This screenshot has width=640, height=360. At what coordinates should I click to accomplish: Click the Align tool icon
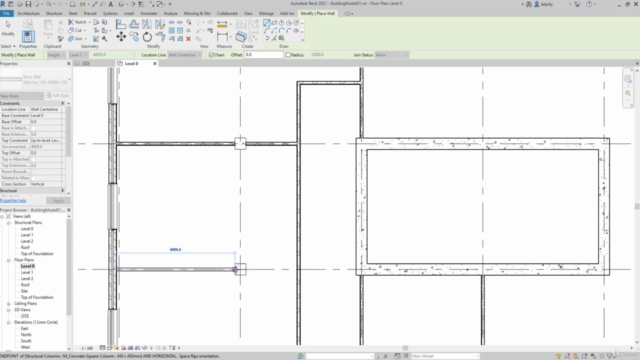(121, 24)
